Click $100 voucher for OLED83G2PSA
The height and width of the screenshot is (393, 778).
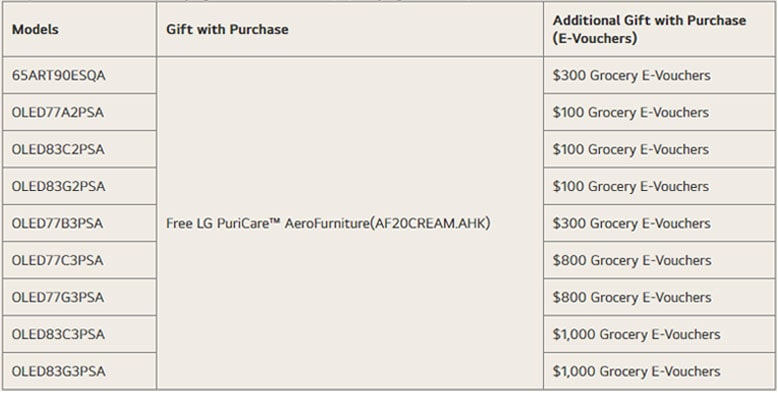click(631, 187)
